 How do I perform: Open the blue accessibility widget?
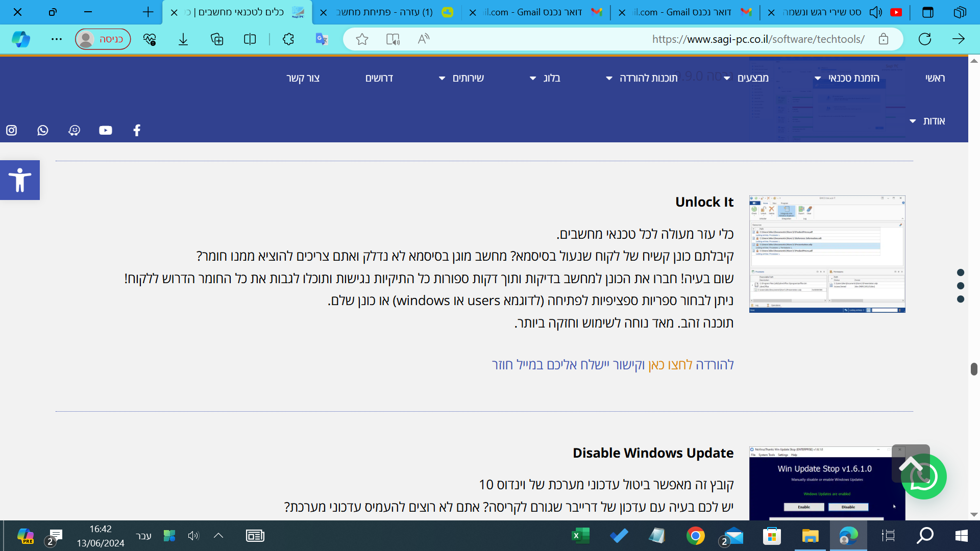(20, 180)
